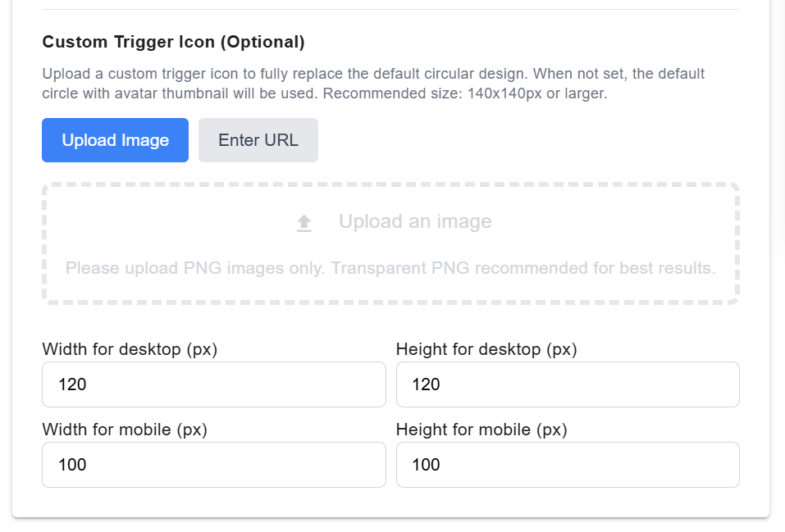Focus the Width for desktop input field

pyautogui.click(x=213, y=384)
